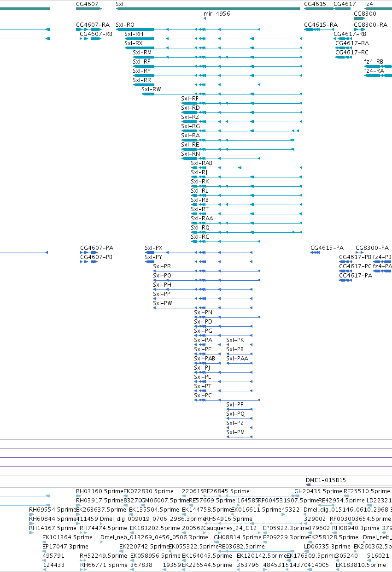
Task: Select cDNA RE26845.5prime
Action: [x=226, y=491]
